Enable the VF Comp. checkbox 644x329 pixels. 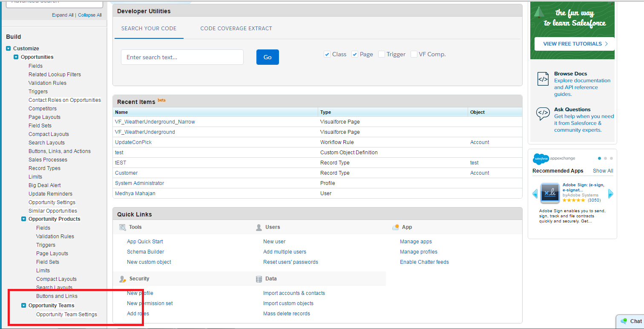414,54
